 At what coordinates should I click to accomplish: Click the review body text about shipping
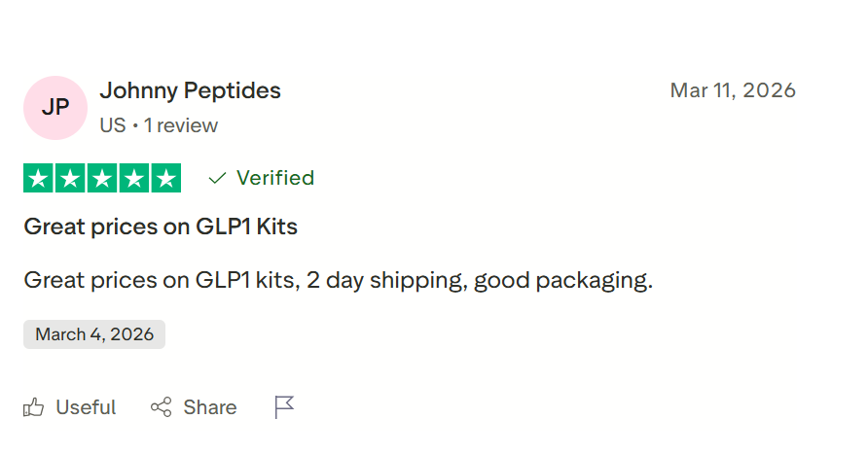tap(338, 281)
